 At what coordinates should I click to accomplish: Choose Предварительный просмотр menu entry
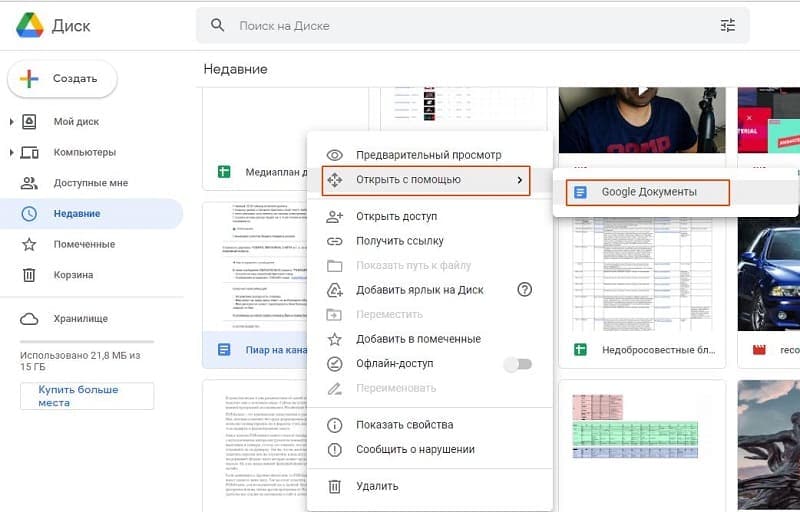click(430, 155)
